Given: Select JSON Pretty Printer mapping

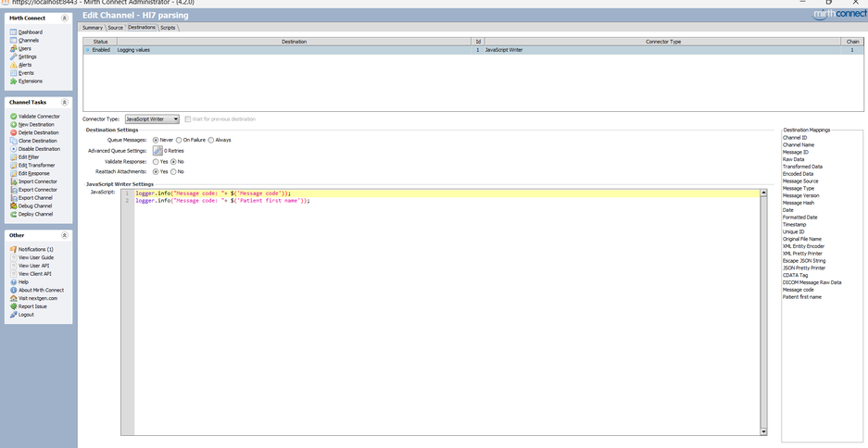Looking at the screenshot, I should (804, 268).
